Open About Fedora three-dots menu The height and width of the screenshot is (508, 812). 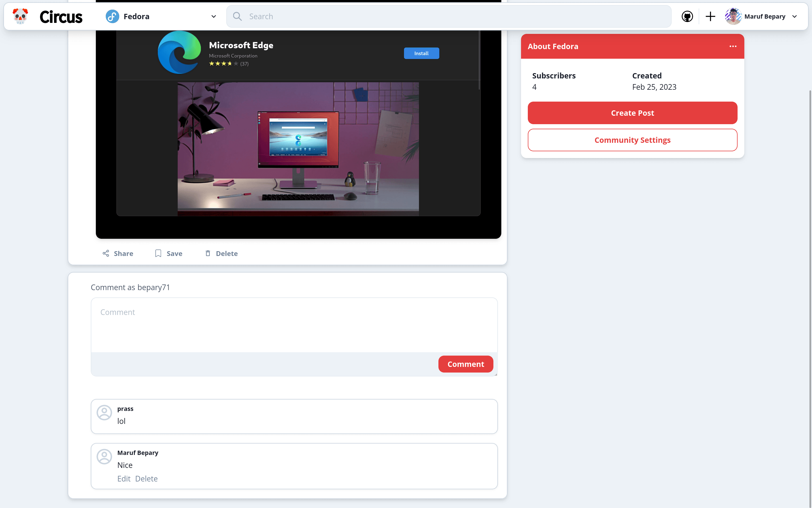click(733, 46)
